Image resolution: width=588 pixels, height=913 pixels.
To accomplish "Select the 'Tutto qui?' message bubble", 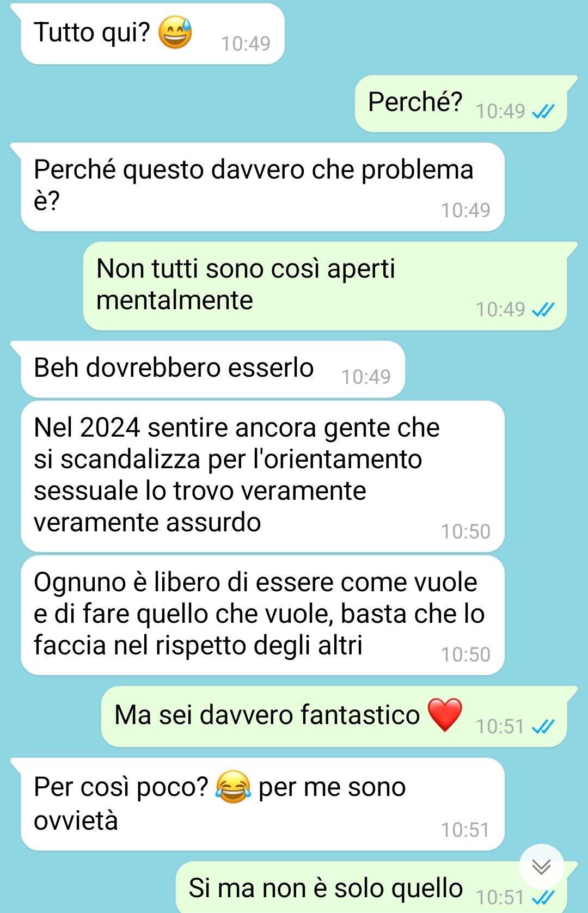I will [x=152, y=34].
